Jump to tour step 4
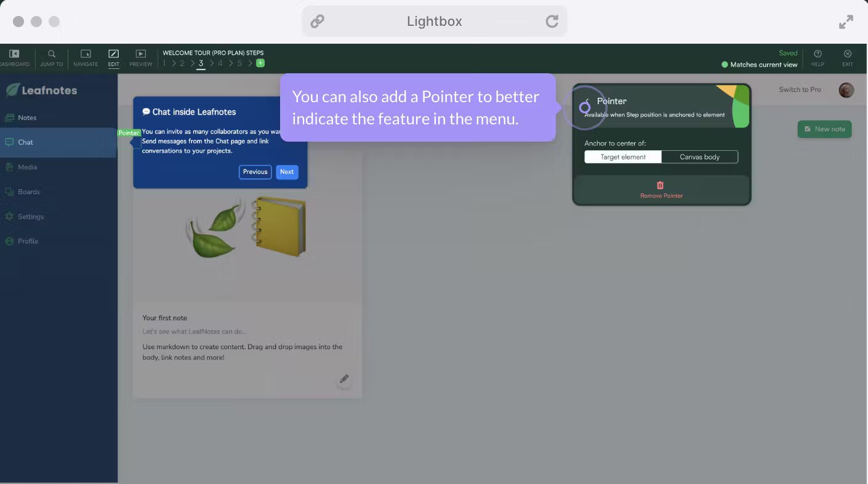Image resolution: width=868 pixels, height=484 pixels. (220, 63)
